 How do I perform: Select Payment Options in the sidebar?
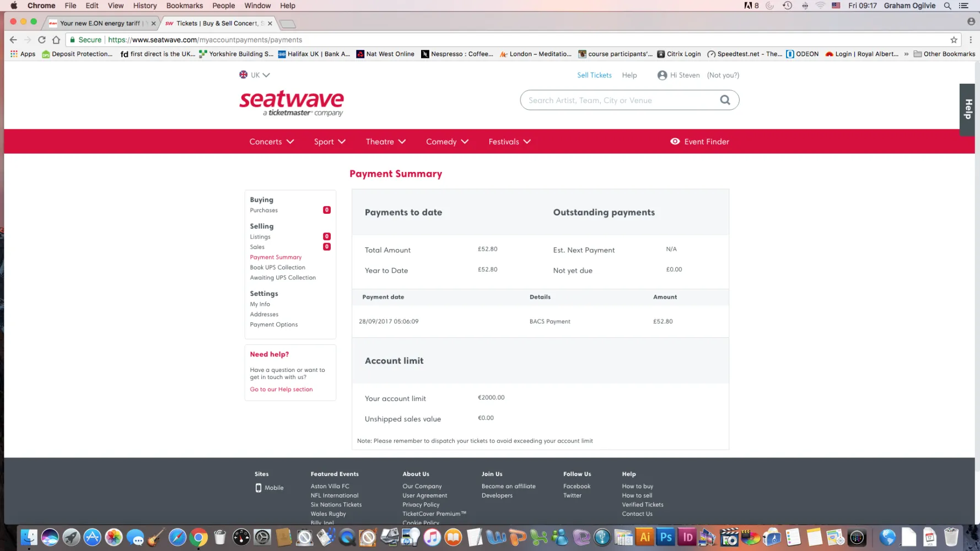click(x=273, y=325)
